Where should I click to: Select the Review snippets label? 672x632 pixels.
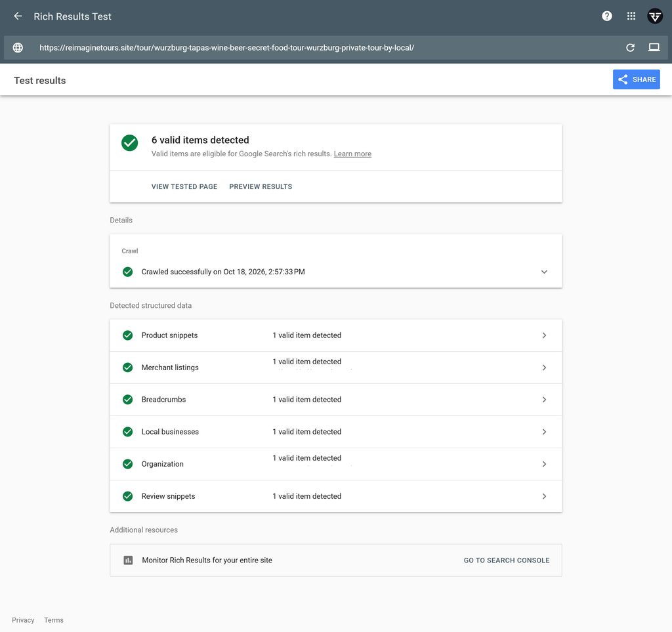[168, 496]
